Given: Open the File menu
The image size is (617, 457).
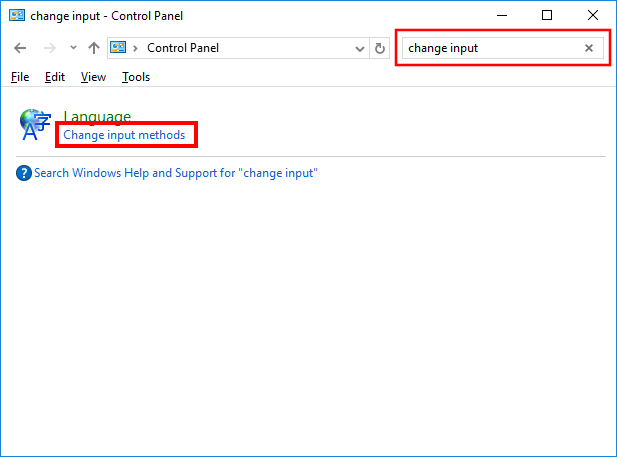Looking at the screenshot, I should [x=20, y=77].
